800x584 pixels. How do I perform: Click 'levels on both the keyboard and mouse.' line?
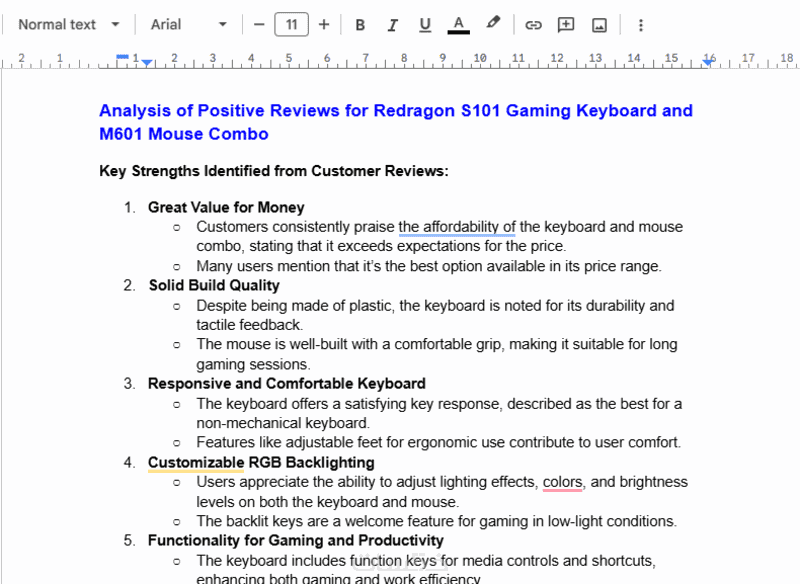(328, 502)
